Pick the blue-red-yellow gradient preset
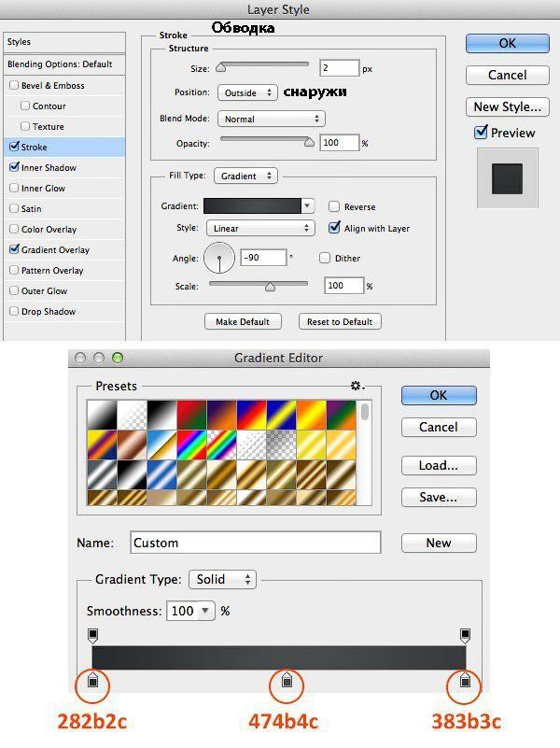The width and height of the screenshot is (560, 748). click(251, 415)
